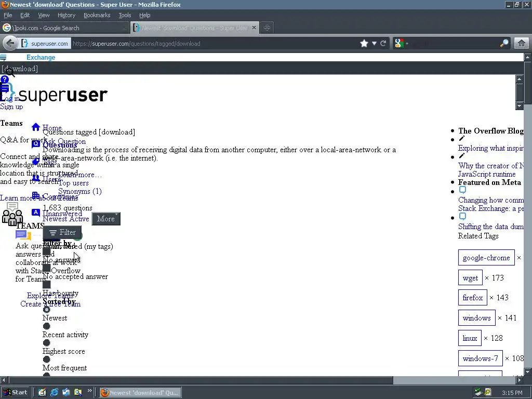Click the Top users link
Viewport: 532px width, 399px height.
[x=73, y=183]
